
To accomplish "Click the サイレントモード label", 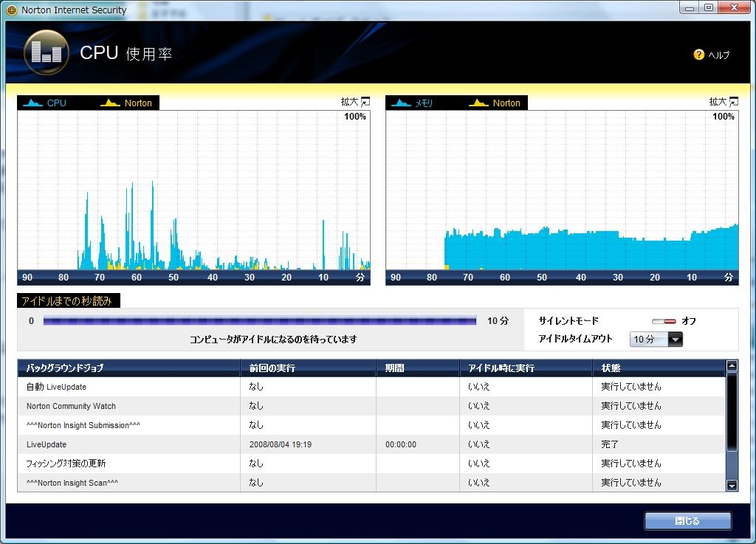I will [x=568, y=321].
